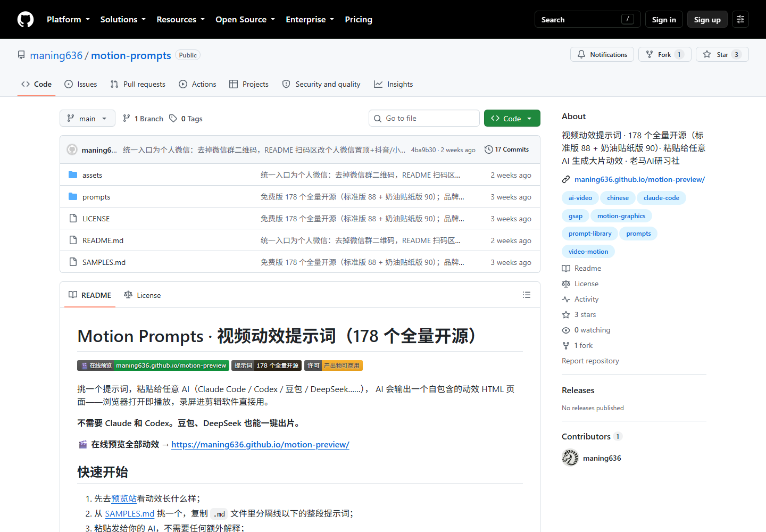This screenshot has width=766, height=532.
Task: Open the SAMPLES.md link in README steps
Action: [130, 513]
